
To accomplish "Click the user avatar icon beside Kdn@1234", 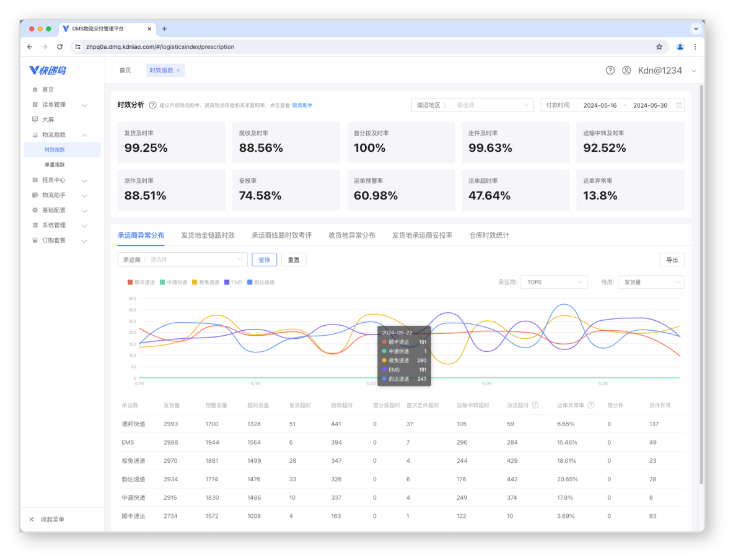I will pos(626,71).
